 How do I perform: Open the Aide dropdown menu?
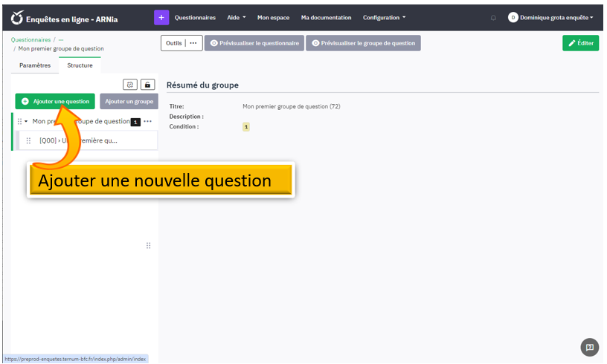coord(236,18)
